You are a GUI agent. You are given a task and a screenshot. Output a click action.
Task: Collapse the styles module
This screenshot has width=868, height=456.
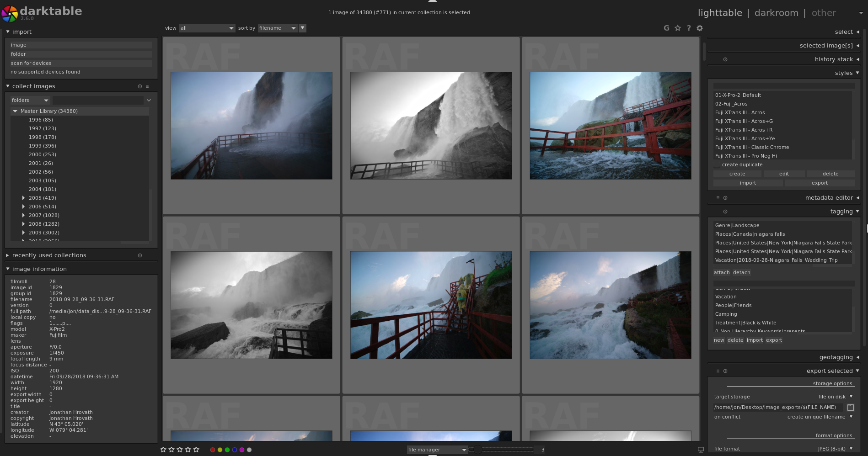(857, 73)
